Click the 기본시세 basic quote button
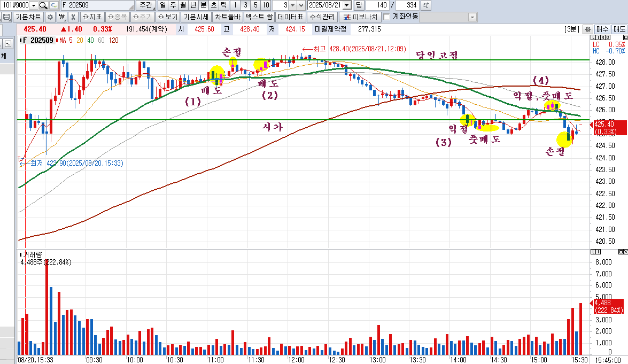Image resolution: width=628 pixels, height=364 pixels. (196, 17)
